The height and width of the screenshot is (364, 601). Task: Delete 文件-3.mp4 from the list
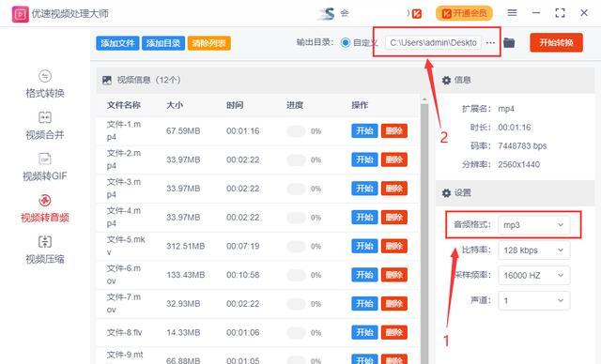[x=394, y=189]
